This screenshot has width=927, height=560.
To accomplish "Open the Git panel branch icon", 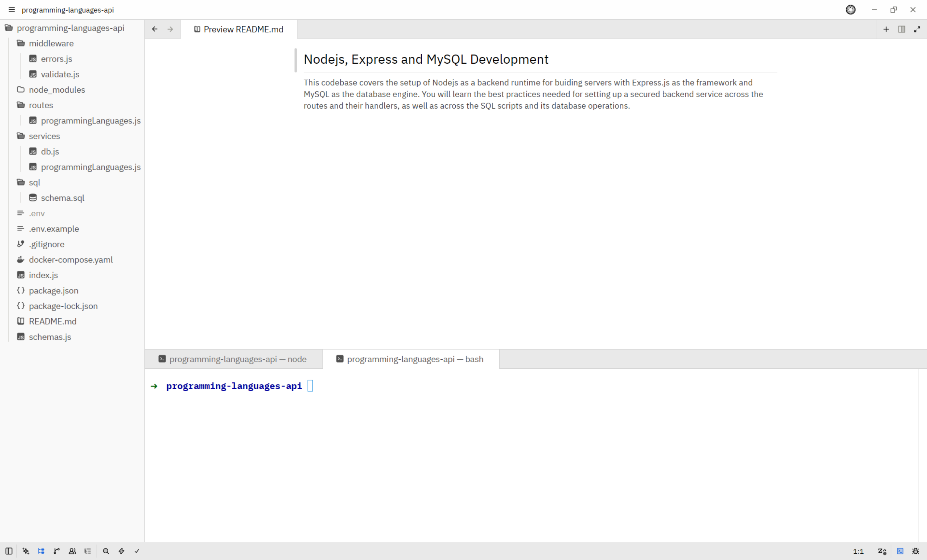I will [57, 551].
